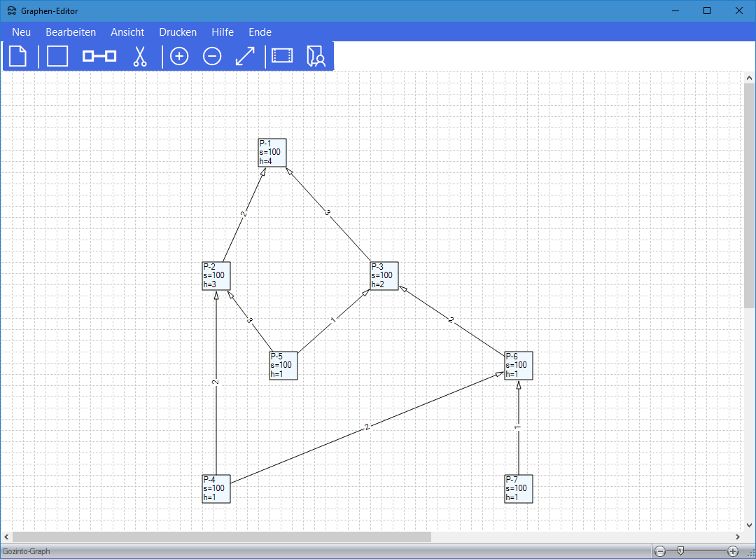Viewport: 756px width, 559px height.
Task: Click the vertical scrollbar down arrow
Action: [750, 525]
